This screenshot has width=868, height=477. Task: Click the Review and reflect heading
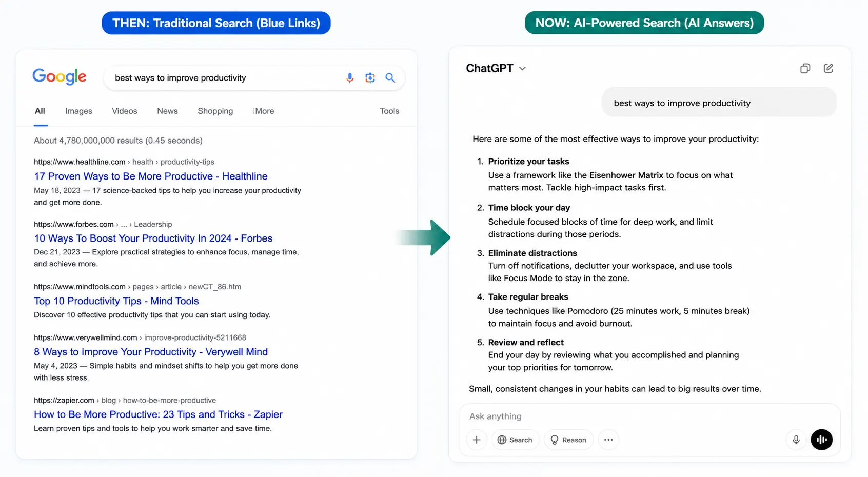coord(526,342)
